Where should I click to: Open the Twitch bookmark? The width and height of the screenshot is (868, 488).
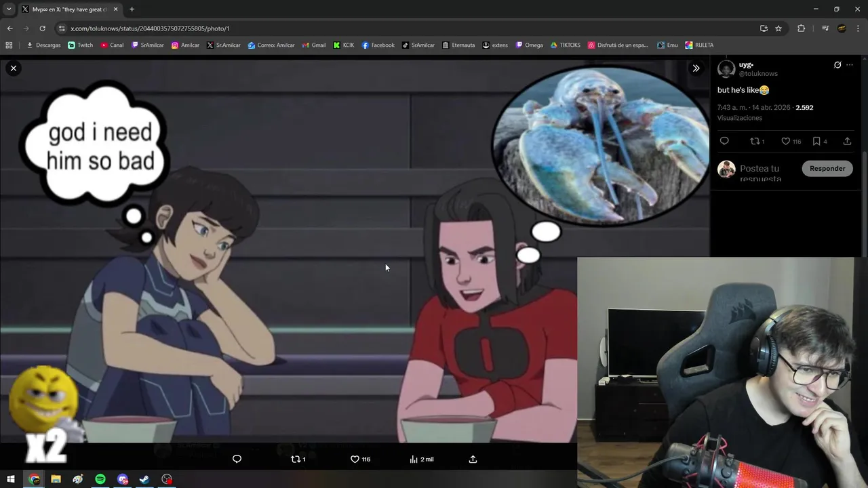click(81, 45)
